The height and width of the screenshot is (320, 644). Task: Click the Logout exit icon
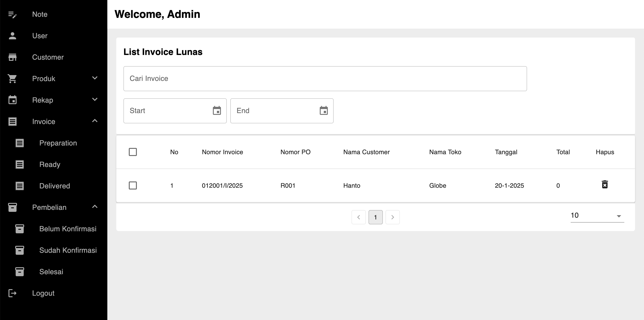[x=12, y=293]
